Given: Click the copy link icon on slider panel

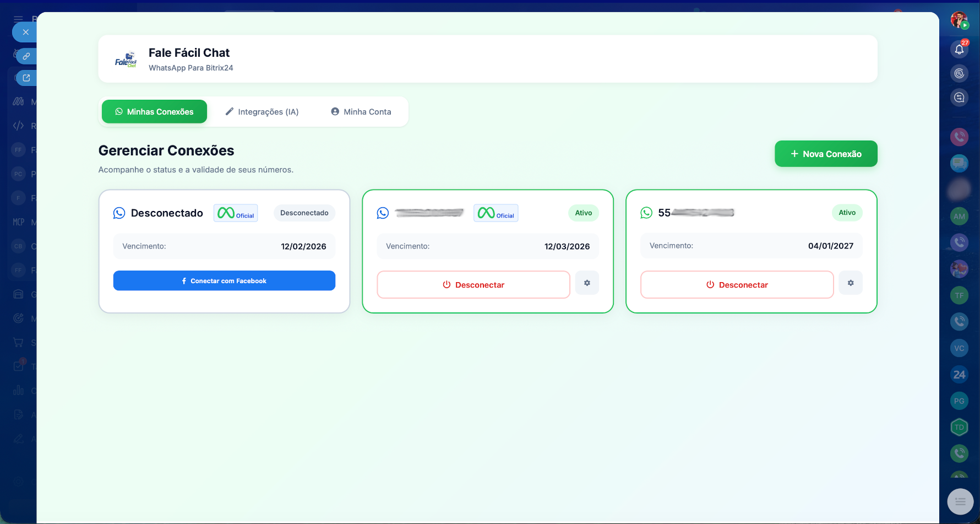Looking at the screenshot, I should [x=26, y=56].
